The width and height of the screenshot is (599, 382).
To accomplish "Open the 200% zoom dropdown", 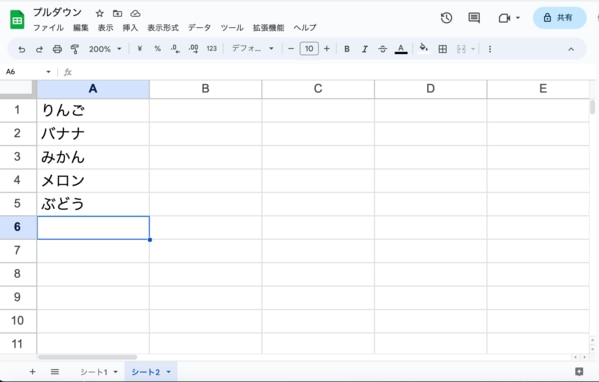I will 105,49.
